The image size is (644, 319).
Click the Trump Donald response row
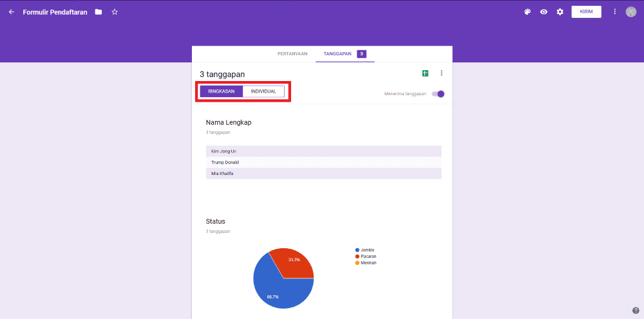coord(324,162)
